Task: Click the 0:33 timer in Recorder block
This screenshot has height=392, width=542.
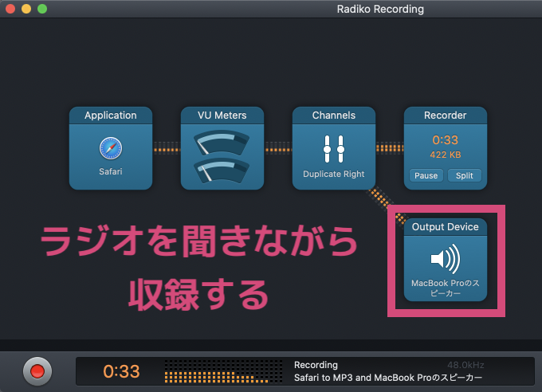Action: pyautogui.click(x=446, y=139)
